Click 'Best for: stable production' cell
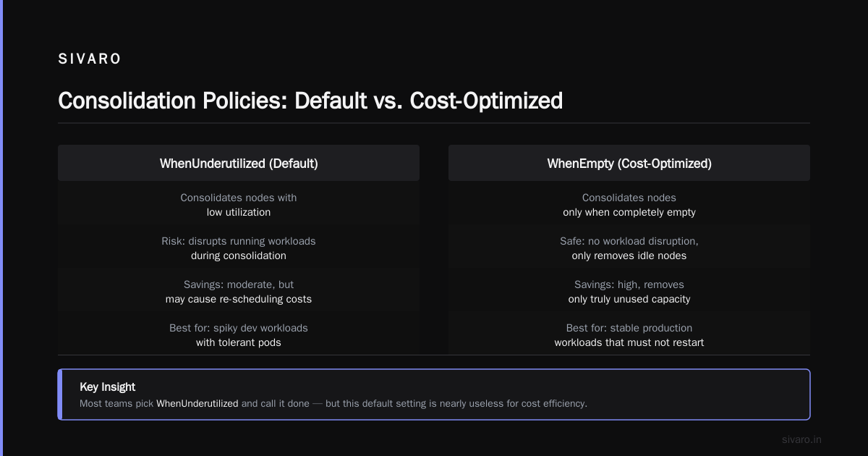The width and height of the screenshot is (868, 456). click(x=629, y=334)
